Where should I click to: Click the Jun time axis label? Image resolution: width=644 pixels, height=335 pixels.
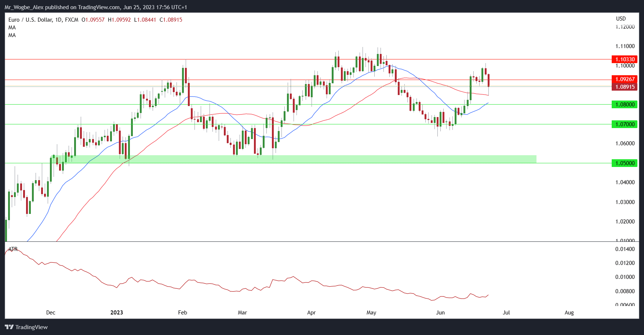click(440, 313)
